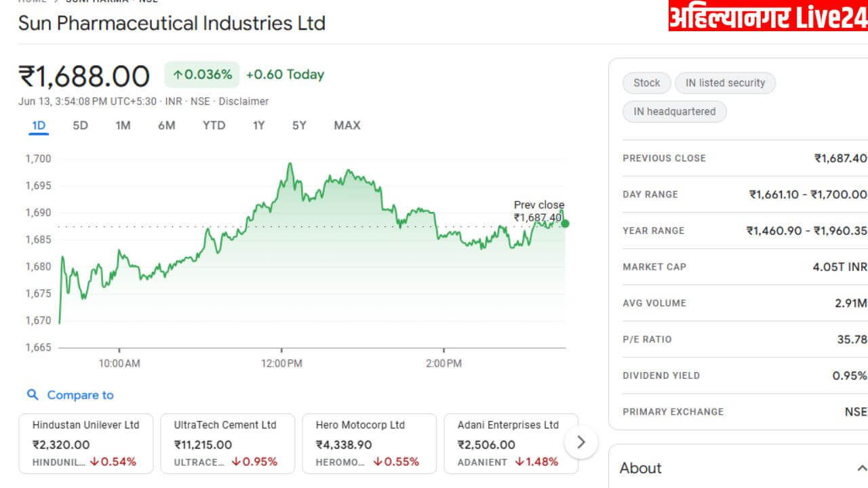Click the year range value ₹1,460.90 - ₹1,960.35

pos(806,230)
